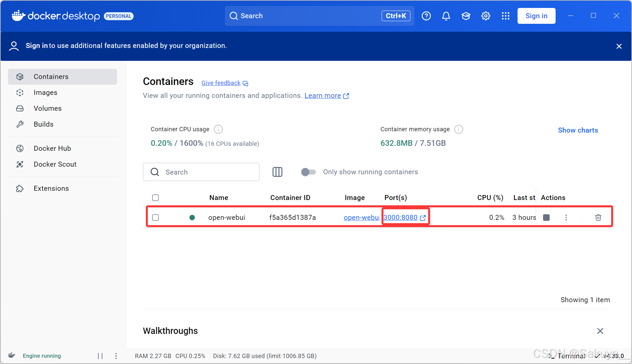Click the Sign in button
This screenshot has width=632, height=364.
536,16
